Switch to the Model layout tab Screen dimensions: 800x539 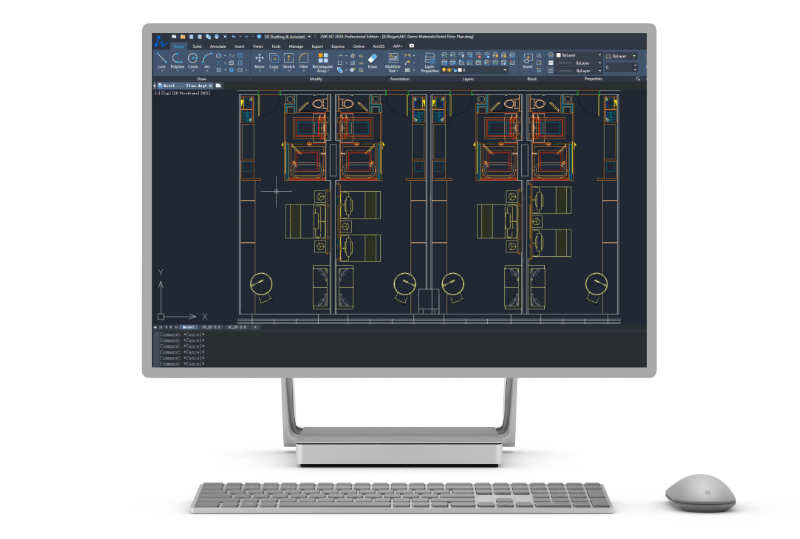click(188, 327)
